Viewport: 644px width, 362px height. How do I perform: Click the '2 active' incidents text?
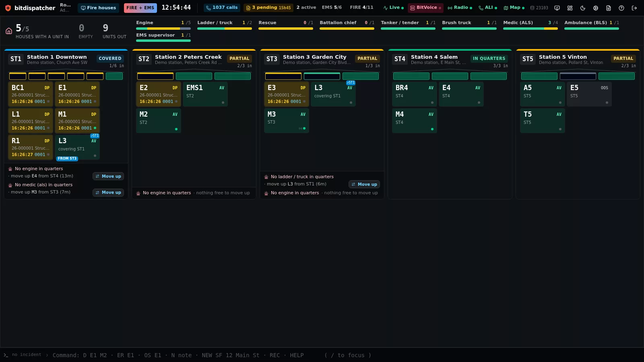tap(306, 8)
